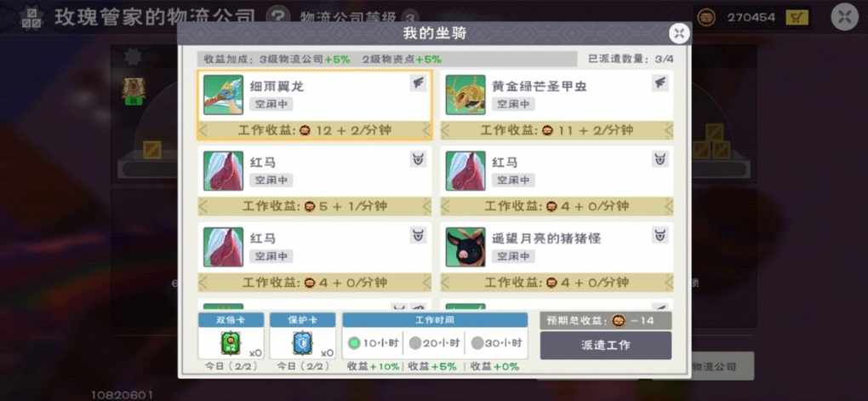The image size is (868, 401).
Task: Click right chevron on first left 红马 income bar
Action: [426, 207]
